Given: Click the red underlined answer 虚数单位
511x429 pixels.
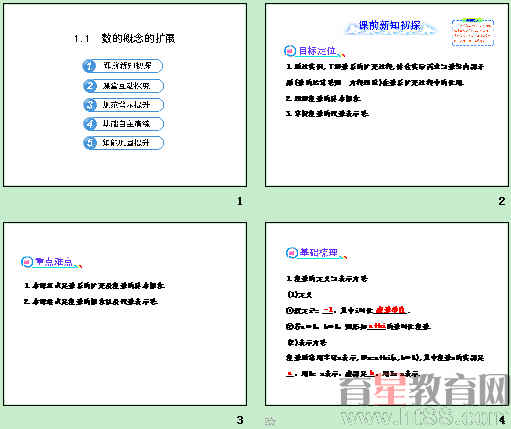Looking at the screenshot, I should coord(390,310).
